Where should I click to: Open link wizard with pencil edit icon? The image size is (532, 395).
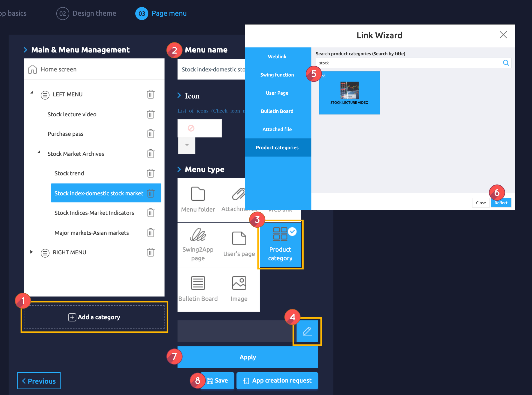307,331
